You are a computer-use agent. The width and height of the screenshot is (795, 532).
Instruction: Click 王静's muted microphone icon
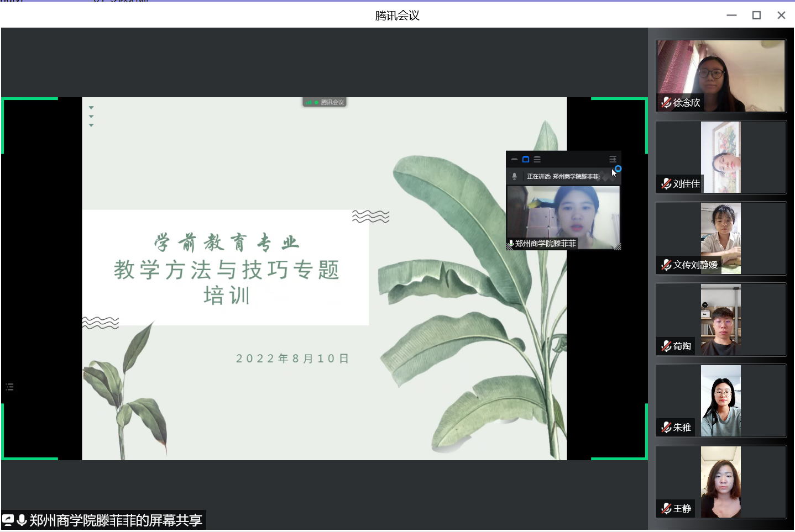[666, 508]
